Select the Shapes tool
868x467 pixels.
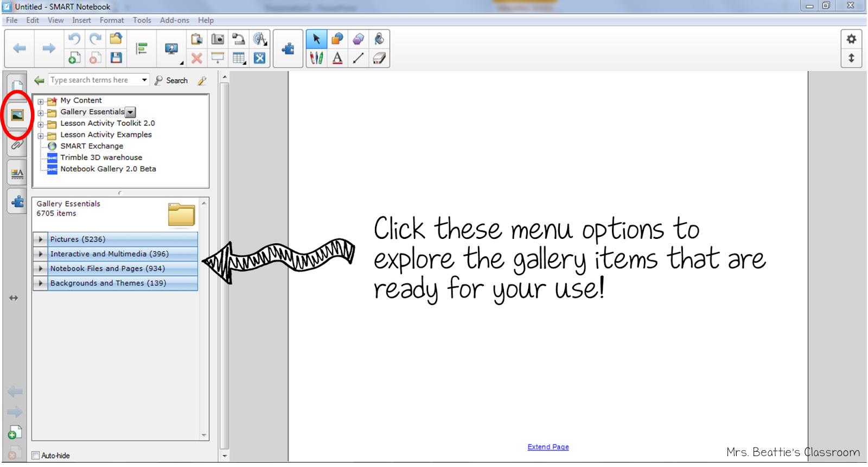337,39
